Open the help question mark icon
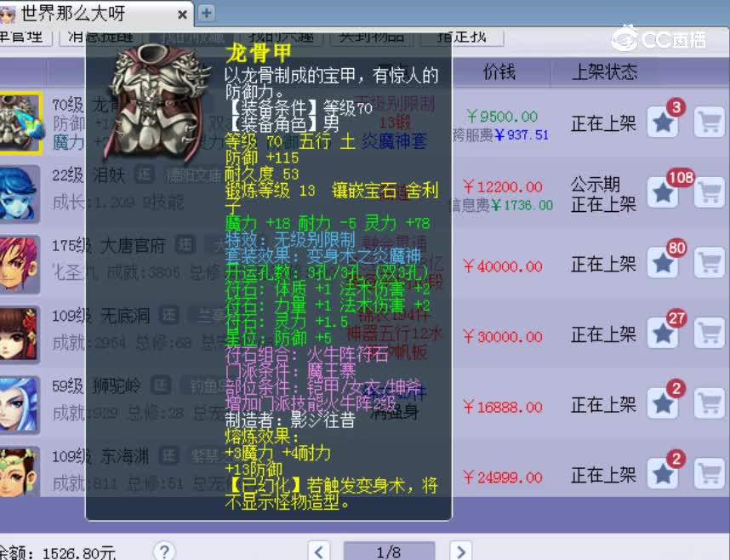730x560 pixels. point(164,551)
